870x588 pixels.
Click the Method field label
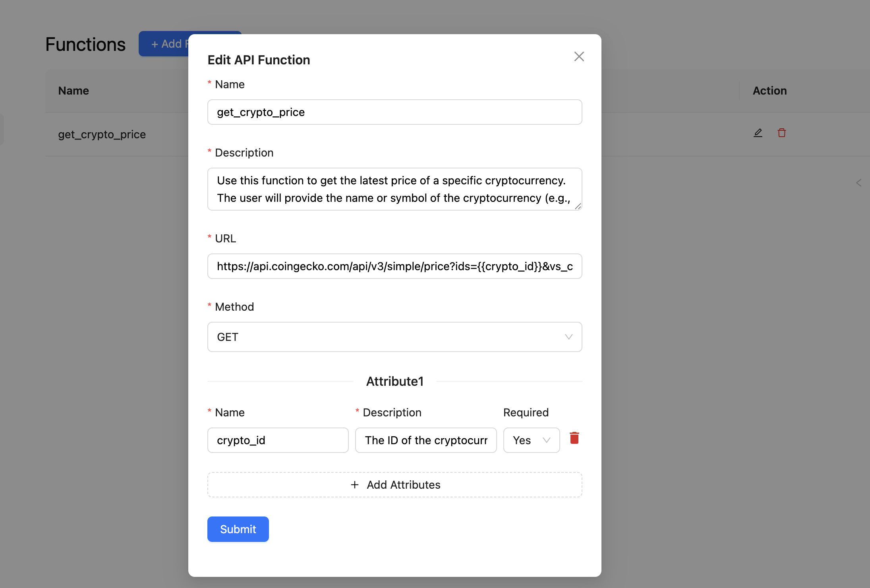tap(234, 307)
